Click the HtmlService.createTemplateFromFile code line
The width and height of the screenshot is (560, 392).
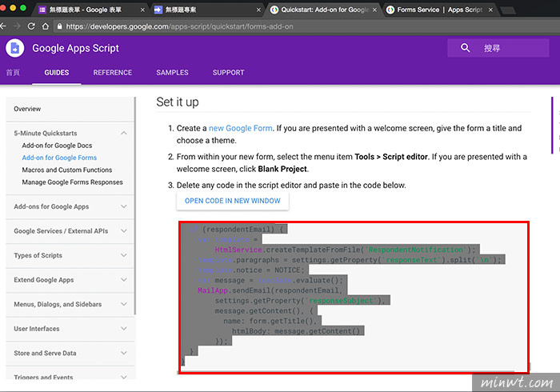(345, 250)
